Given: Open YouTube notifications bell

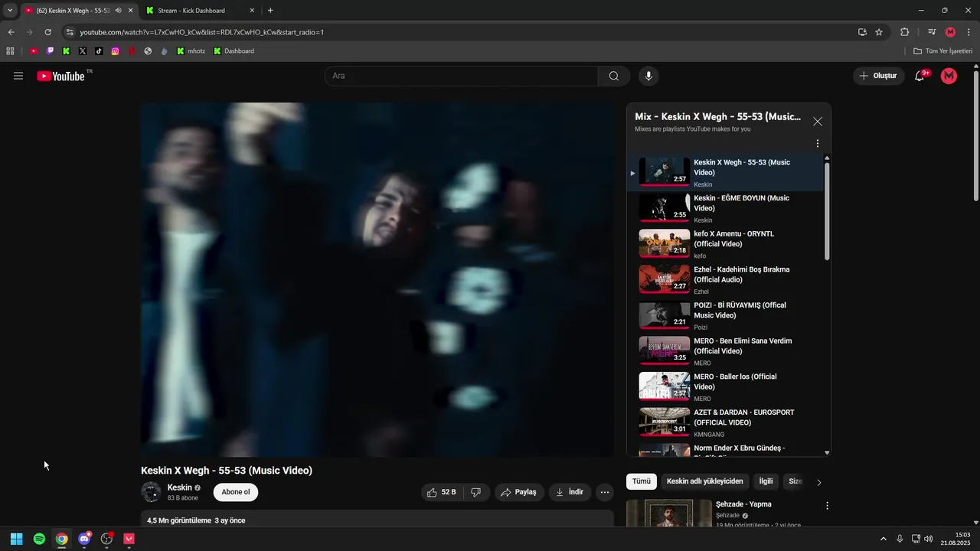Looking at the screenshot, I should coord(920,76).
